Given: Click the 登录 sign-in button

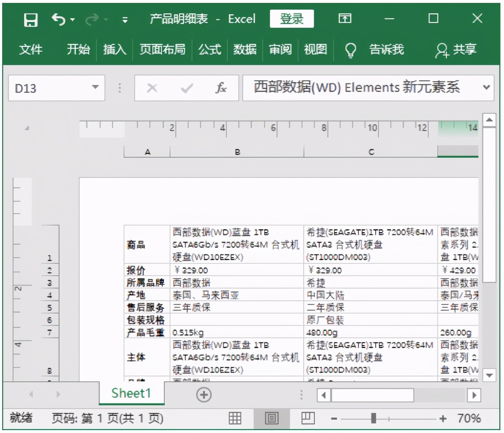Looking at the screenshot, I should [292, 19].
